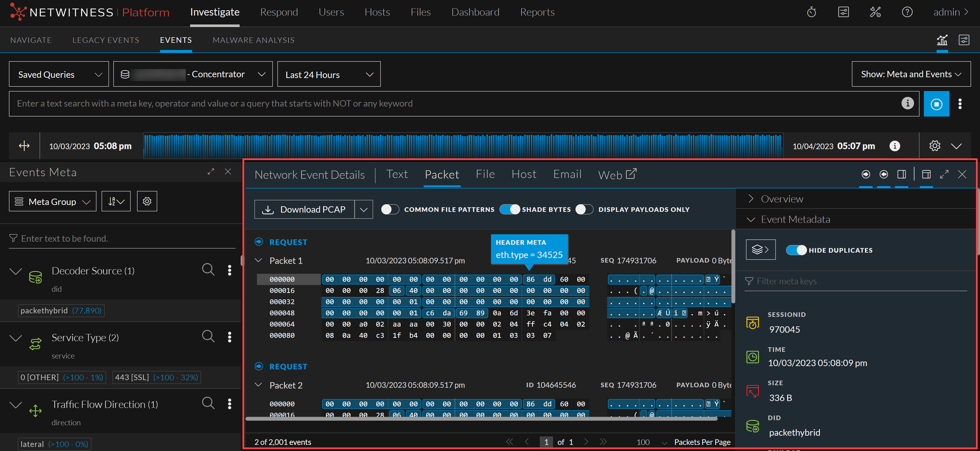The image size is (980, 451).
Task: Open packets per page dropdown
Action: coord(652,442)
